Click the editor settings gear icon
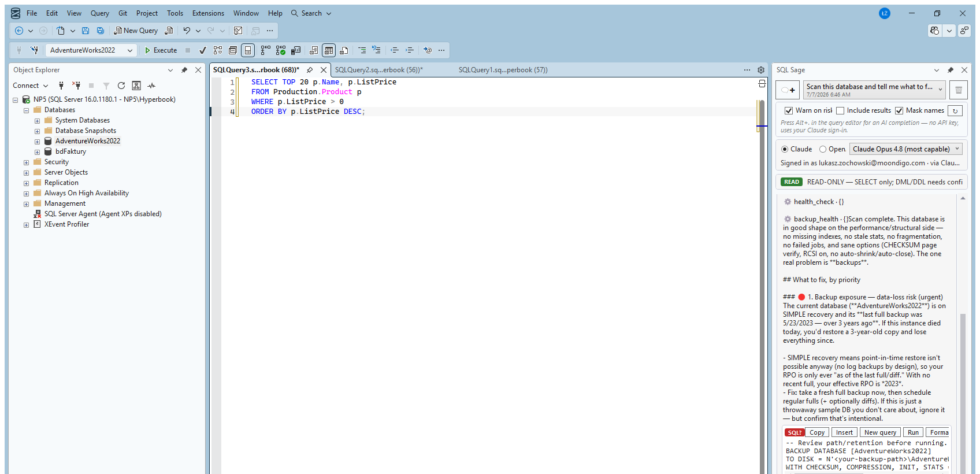This screenshot has height=474, width=980. [761, 70]
